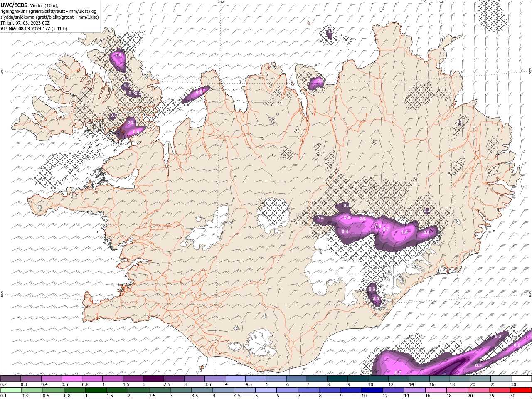Select top-row swatch above label 14
The width and height of the screenshot is (532, 399).
click(x=419, y=378)
